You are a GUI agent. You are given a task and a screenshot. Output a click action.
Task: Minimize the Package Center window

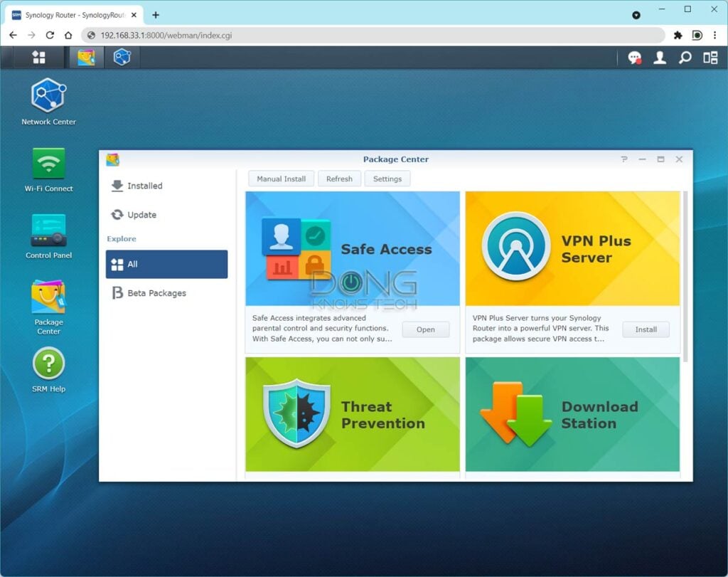tap(642, 159)
